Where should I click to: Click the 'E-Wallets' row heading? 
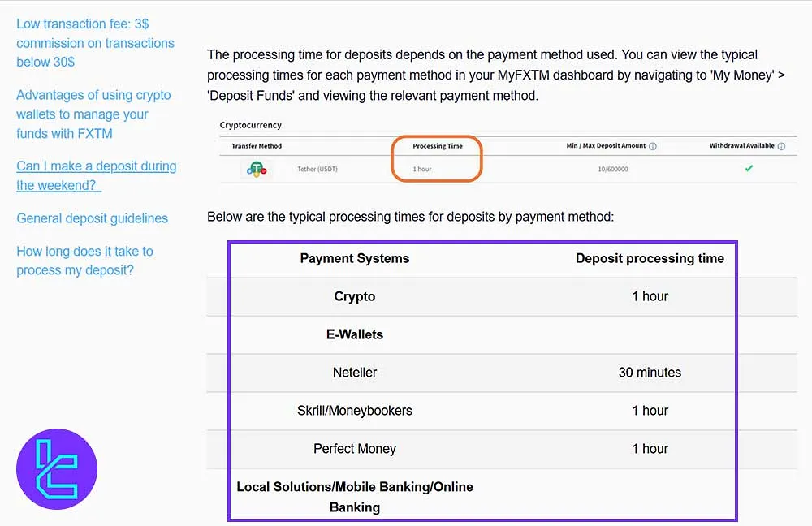click(x=355, y=334)
